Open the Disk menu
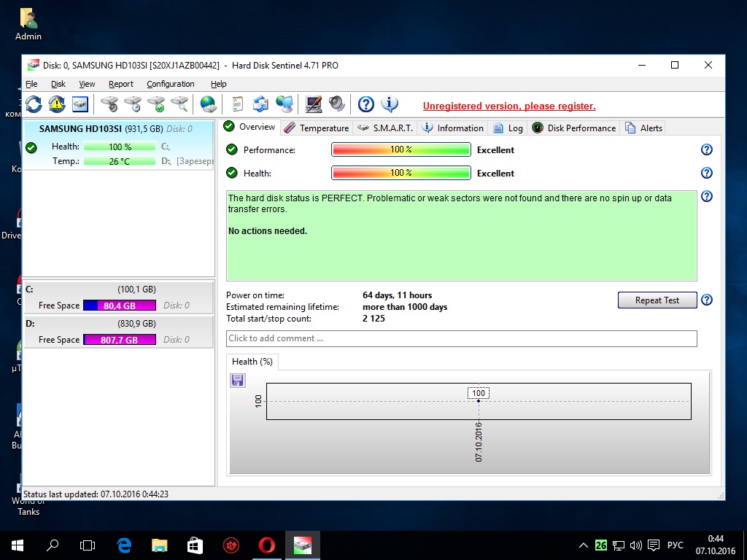Screen dimensions: 747x560 tap(58, 84)
